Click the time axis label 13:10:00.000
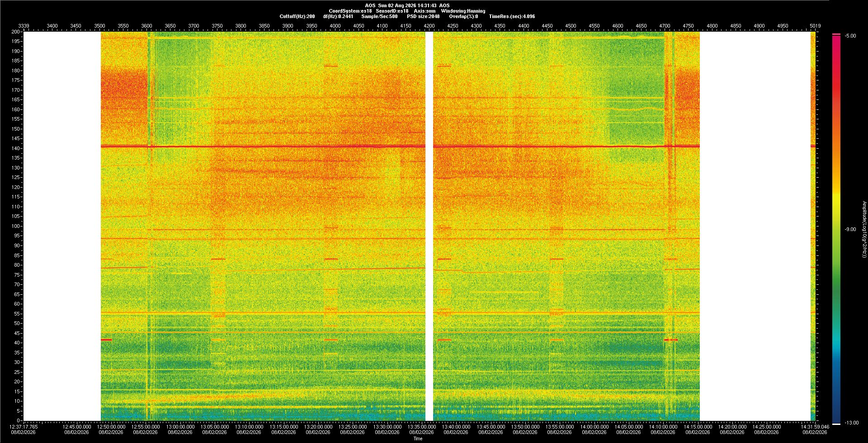 pyautogui.click(x=249, y=426)
